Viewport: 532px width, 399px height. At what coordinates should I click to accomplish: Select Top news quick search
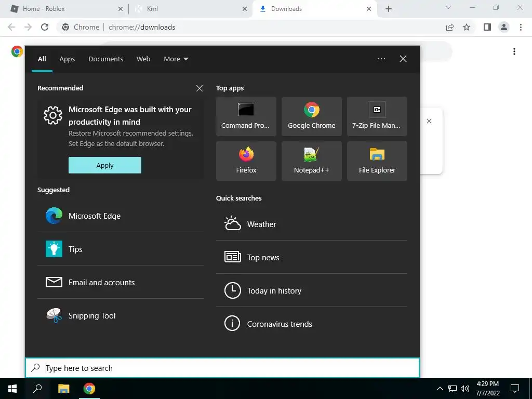pyautogui.click(x=312, y=257)
